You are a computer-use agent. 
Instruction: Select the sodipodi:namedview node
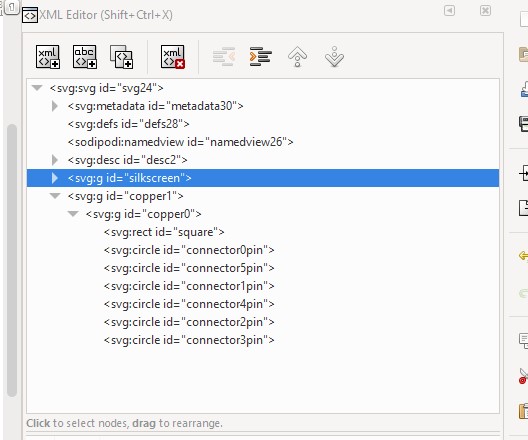click(x=180, y=142)
